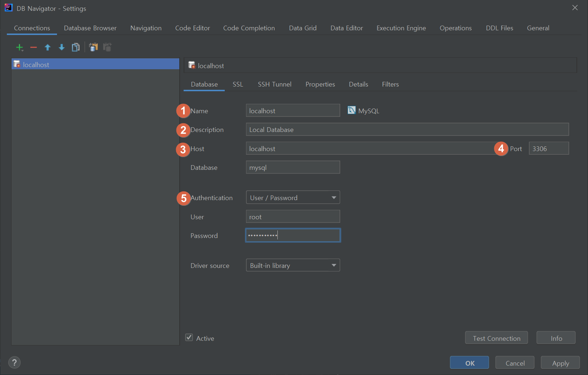588x375 pixels.
Task: Open the Authentication type dropdown
Action: [293, 198]
